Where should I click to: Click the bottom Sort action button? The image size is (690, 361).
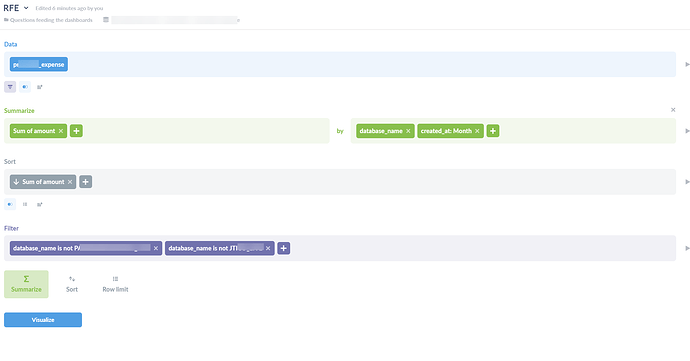[x=72, y=284]
